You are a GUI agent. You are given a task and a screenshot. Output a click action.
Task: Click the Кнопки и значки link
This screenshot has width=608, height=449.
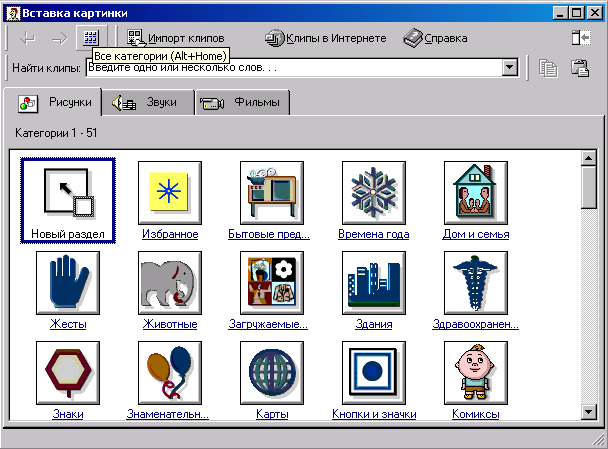click(374, 414)
